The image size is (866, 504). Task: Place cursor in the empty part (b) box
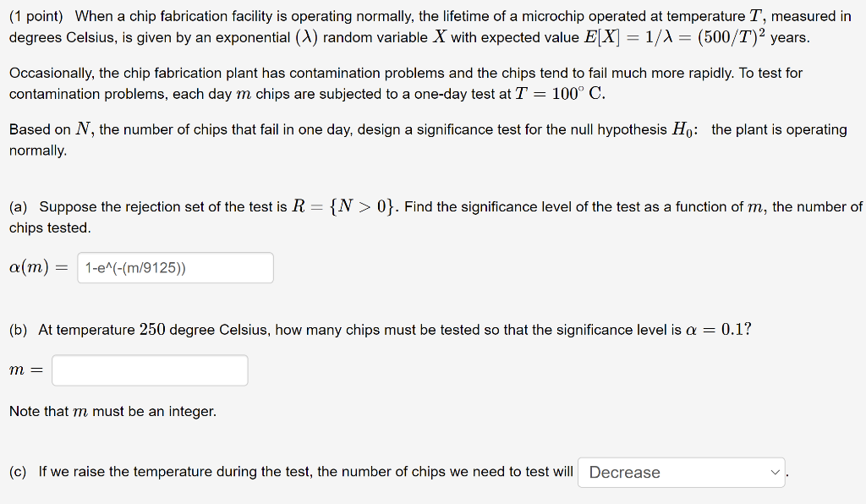point(149,370)
